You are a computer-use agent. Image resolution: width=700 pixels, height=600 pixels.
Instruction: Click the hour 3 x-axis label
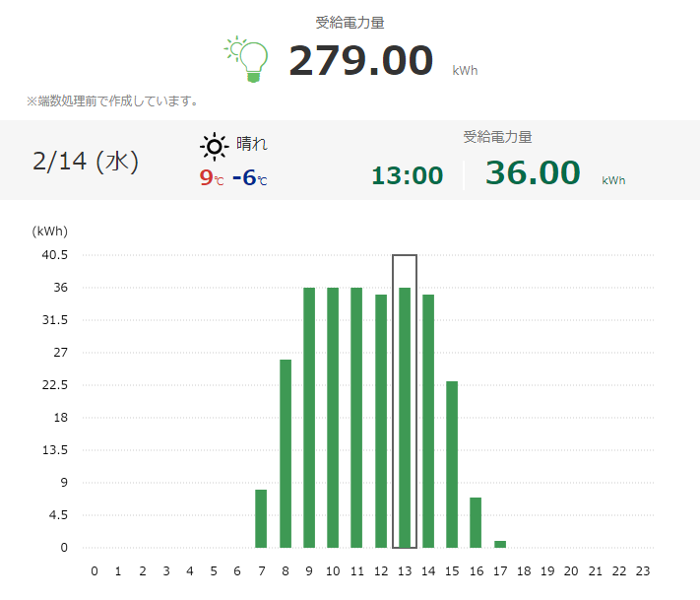tap(166, 571)
